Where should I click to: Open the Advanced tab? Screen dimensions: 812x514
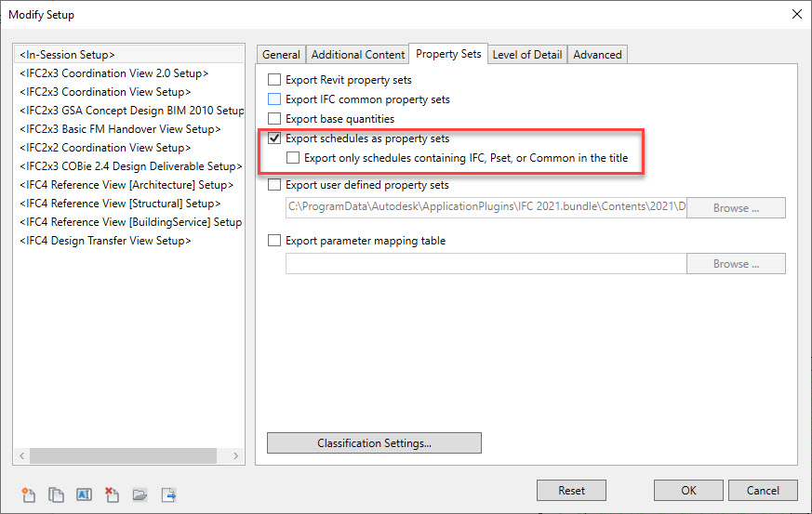coord(597,55)
